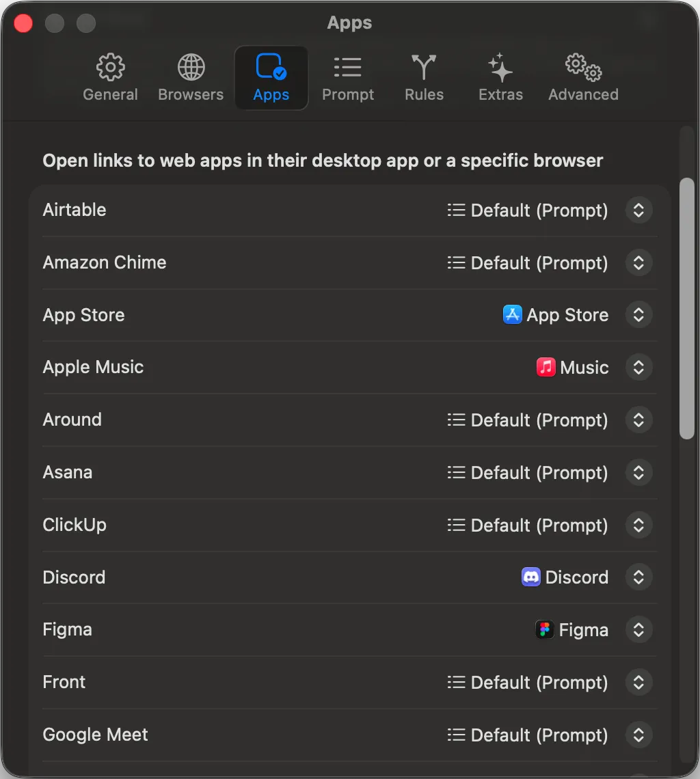The width and height of the screenshot is (700, 779).
Task: Click Default (Prompt) value for Amazon Chime
Action: point(539,263)
